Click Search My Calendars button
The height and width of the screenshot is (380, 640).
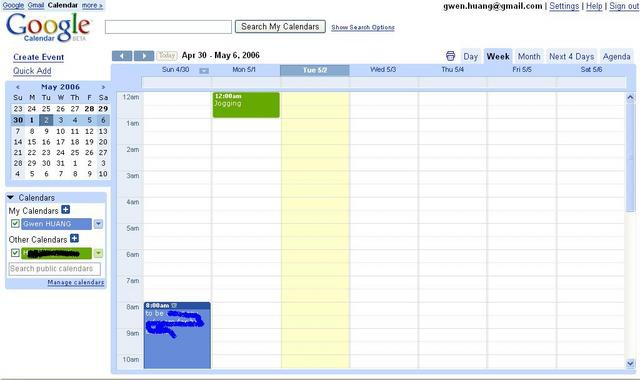[280, 27]
